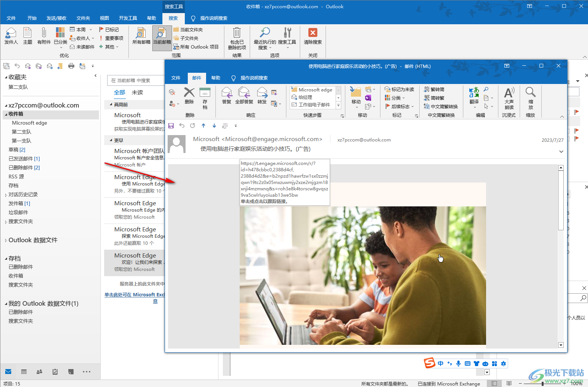Viewport: 588px width, 387px height.
Task: Open Microsoft 帐户团队 email in list
Action: [x=134, y=157]
